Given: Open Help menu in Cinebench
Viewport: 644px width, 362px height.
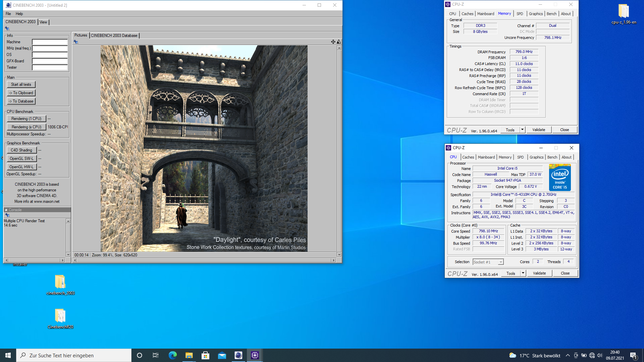Looking at the screenshot, I should pyautogui.click(x=19, y=14).
